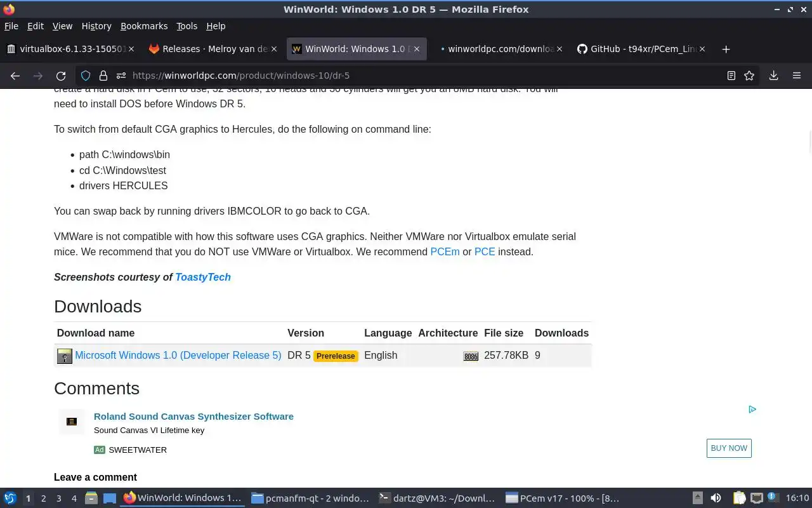Bookmark this page with the star
The image size is (812, 508).
coord(749,76)
